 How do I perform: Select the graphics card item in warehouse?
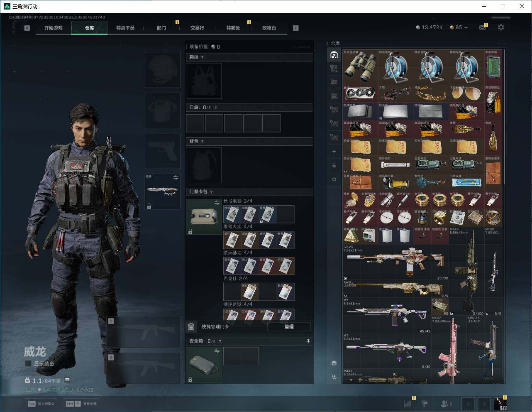(x=360, y=94)
